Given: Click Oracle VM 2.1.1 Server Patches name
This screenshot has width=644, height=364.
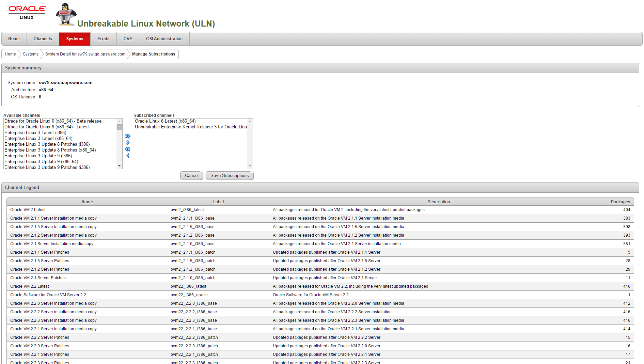Looking at the screenshot, I should click(40, 252).
